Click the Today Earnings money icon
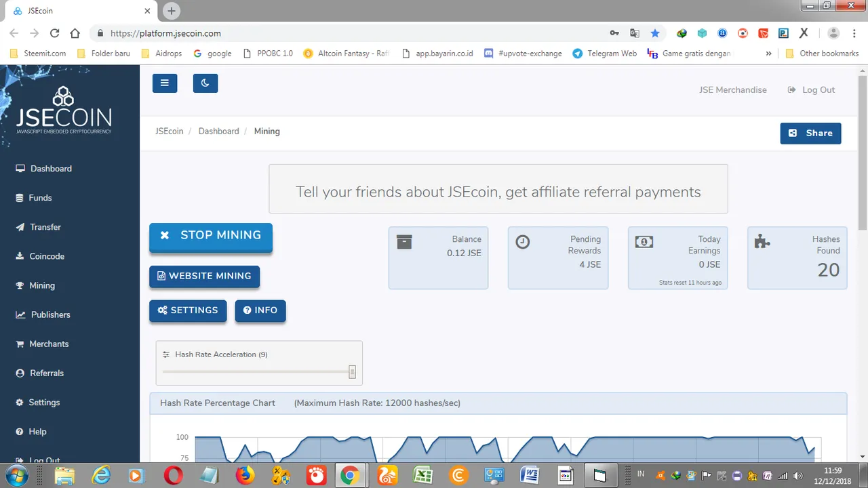 pyautogui.click(x=644, y=241)
